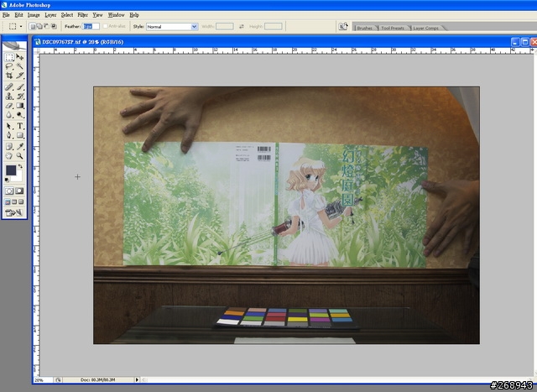Viewport: 537px width, 392px height.
Task: Open the Select menu
Action: [67, 15]
